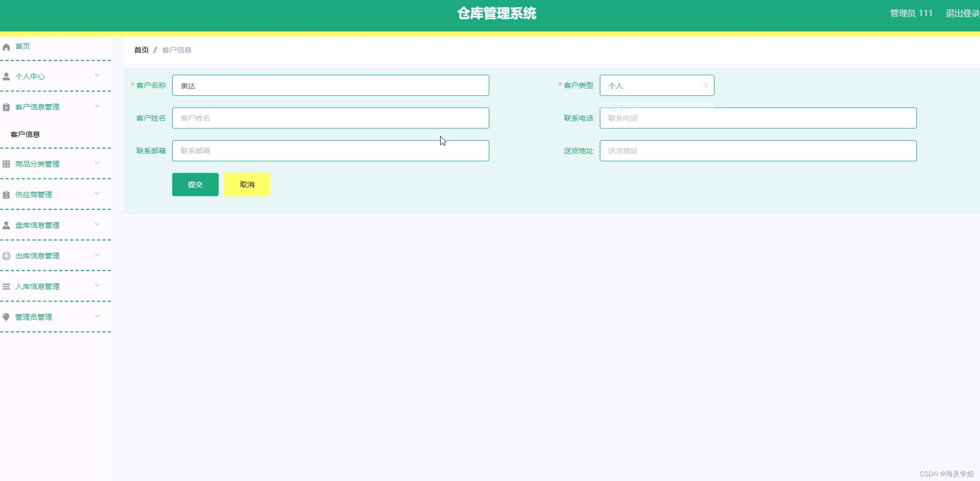The height and width of the screenshot is (481, 980).
Task: Collapse the 客户信息管理 menu chevron
Action: click(97, 106)
